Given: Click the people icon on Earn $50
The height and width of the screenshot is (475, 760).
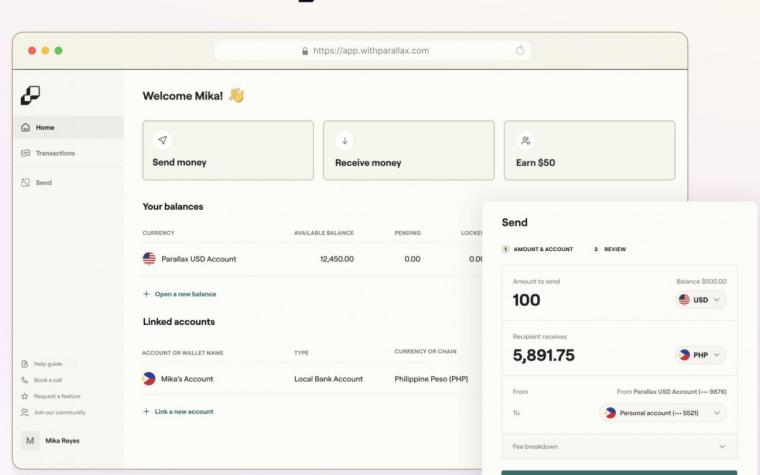Looking at the screenshot, I should [525, 141].
